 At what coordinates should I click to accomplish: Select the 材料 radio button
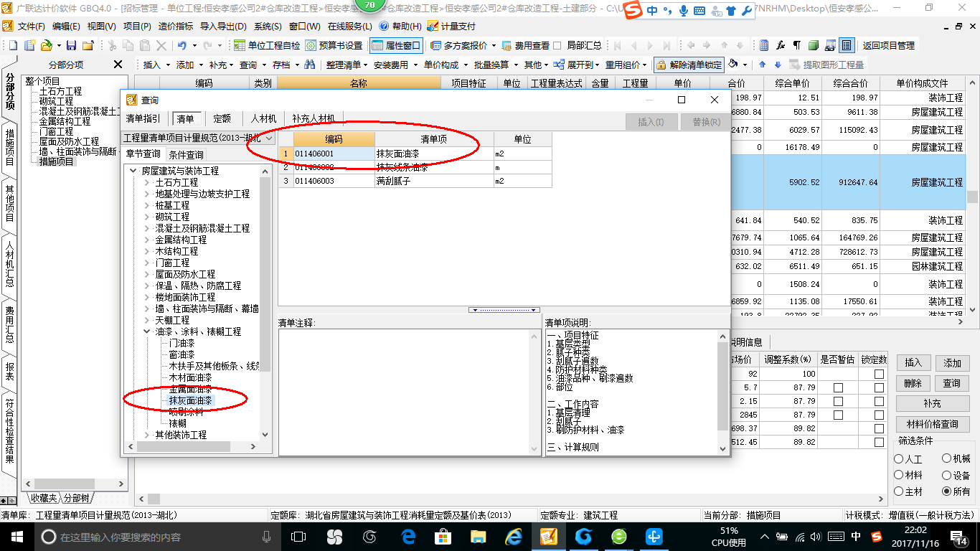(x=899, y=475)
